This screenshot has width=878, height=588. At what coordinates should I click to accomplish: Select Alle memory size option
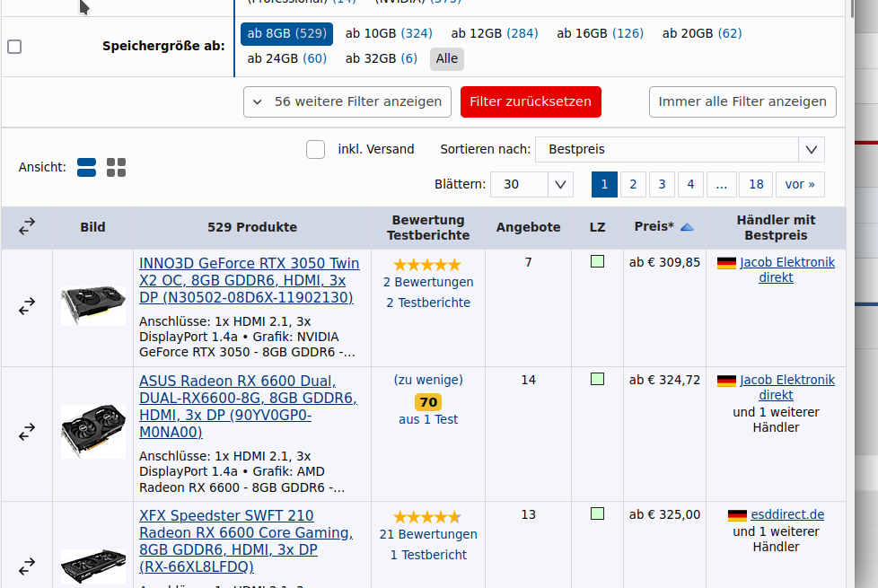coord(447,59)
